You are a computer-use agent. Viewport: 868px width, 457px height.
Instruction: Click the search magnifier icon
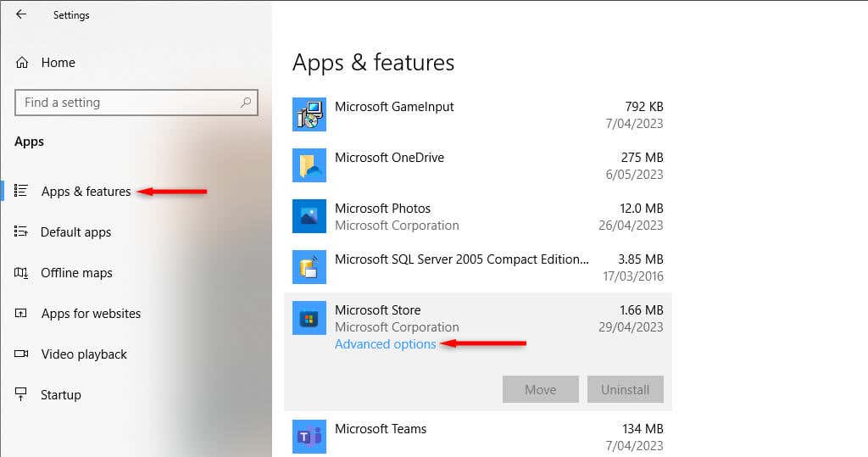tap(246, 102)
